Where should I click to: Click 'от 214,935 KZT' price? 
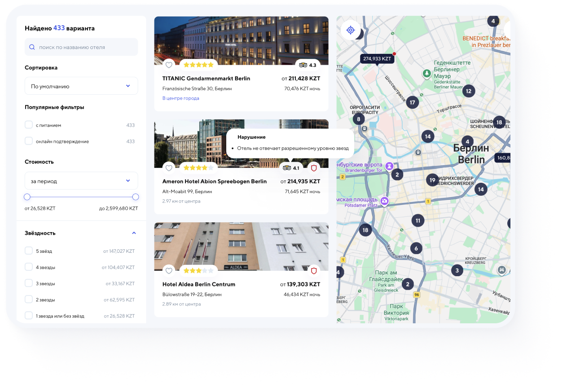click(x=300, y=181)
